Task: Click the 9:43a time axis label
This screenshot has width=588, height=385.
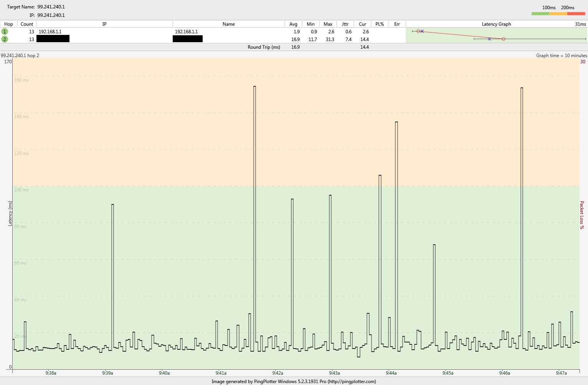Action: tap(334, 373)
